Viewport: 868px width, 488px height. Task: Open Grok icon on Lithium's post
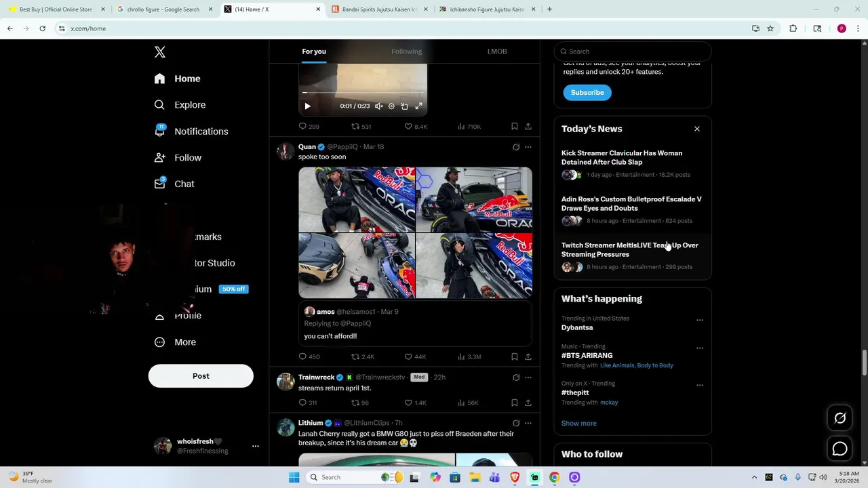point(516,424)
